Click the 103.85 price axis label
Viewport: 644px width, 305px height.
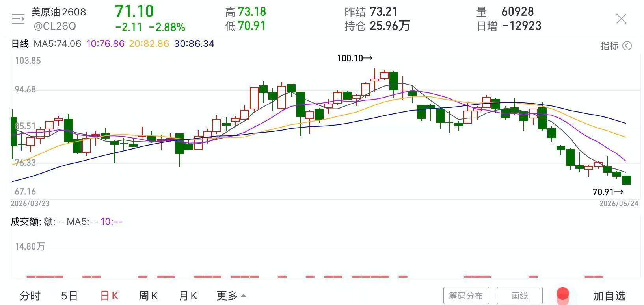[28, 61]
